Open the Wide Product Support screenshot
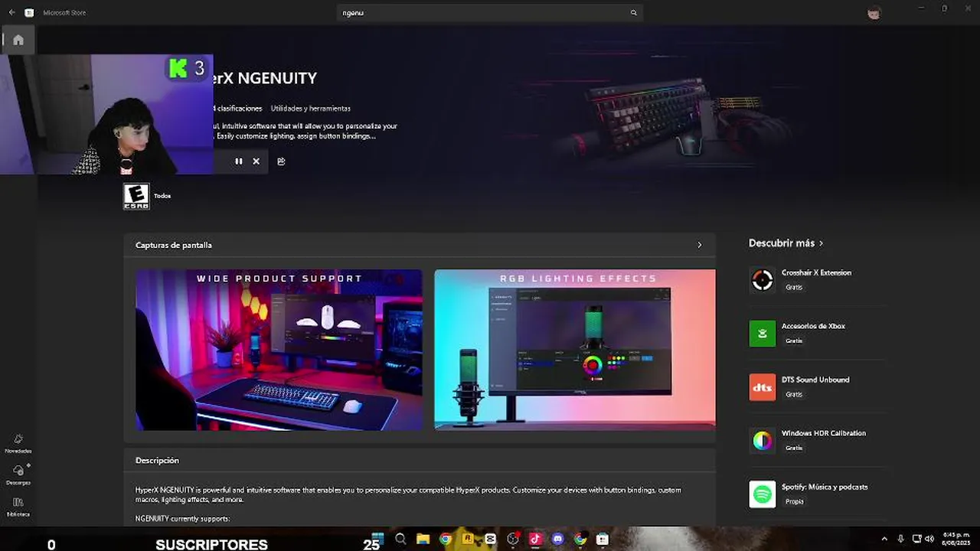Viewport: 980px width, 551px height. (x=279, y=350)
